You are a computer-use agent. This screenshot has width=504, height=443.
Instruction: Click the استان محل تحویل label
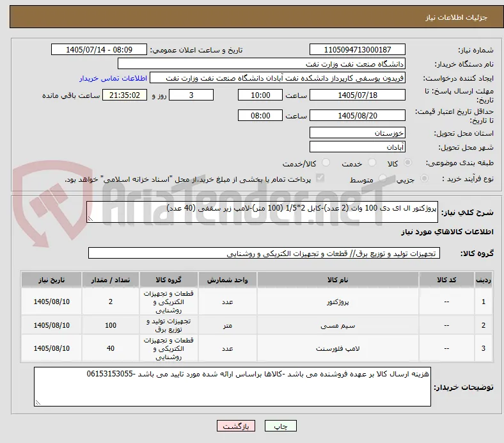[464, 133]
